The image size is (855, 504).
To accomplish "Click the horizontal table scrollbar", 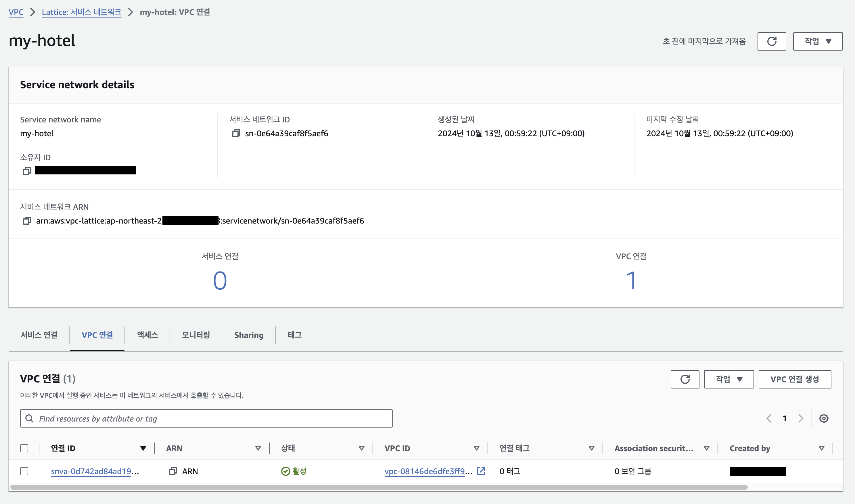I will coord(379,487).
